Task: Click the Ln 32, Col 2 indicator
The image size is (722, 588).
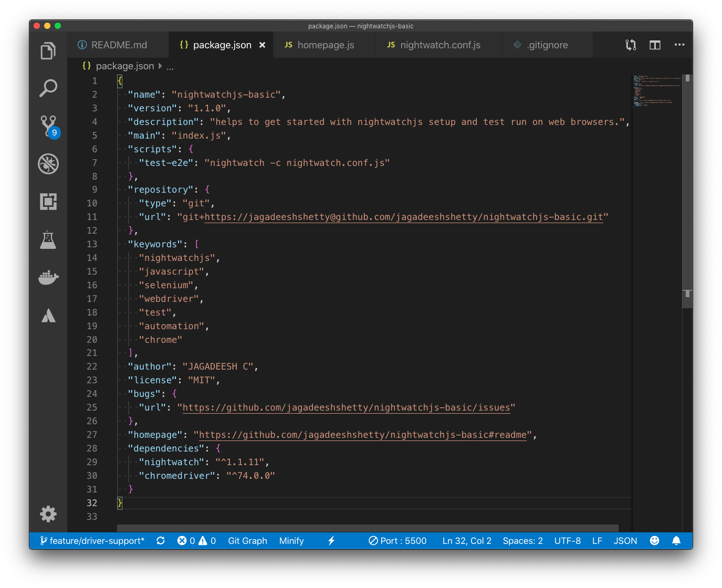Action: [x=467, y=541]
